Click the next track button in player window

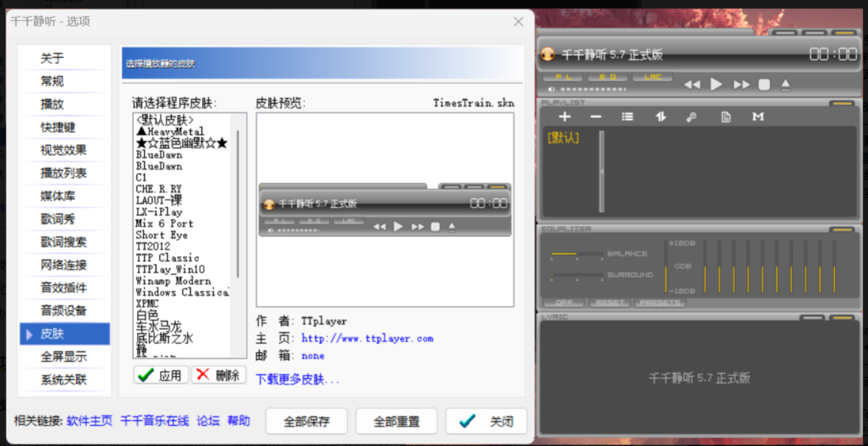pos(742,85)
